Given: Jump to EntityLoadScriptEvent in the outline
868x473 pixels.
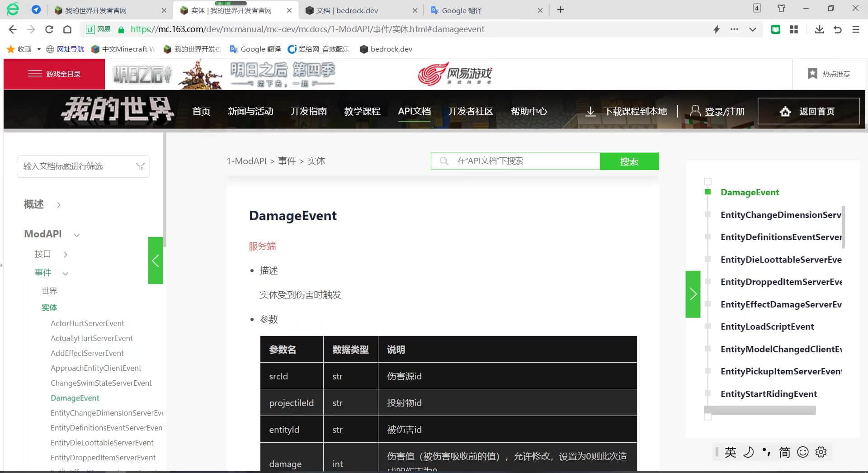Looking at the screenshot, I should 767,326.
